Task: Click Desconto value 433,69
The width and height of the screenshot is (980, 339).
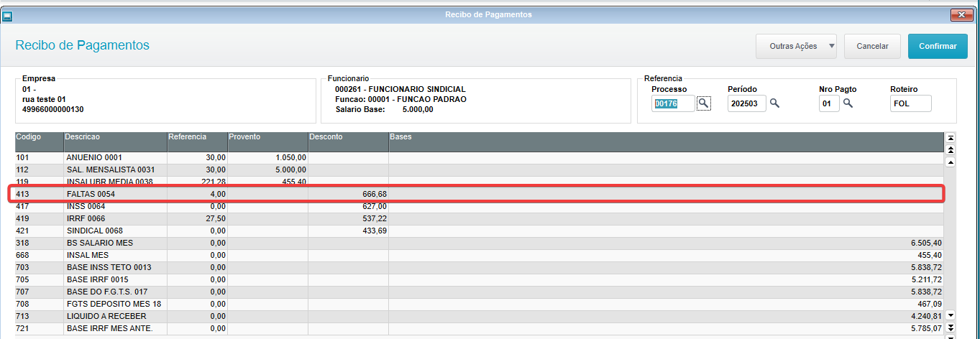Action: pyautogui.click(x=373, y=231)
